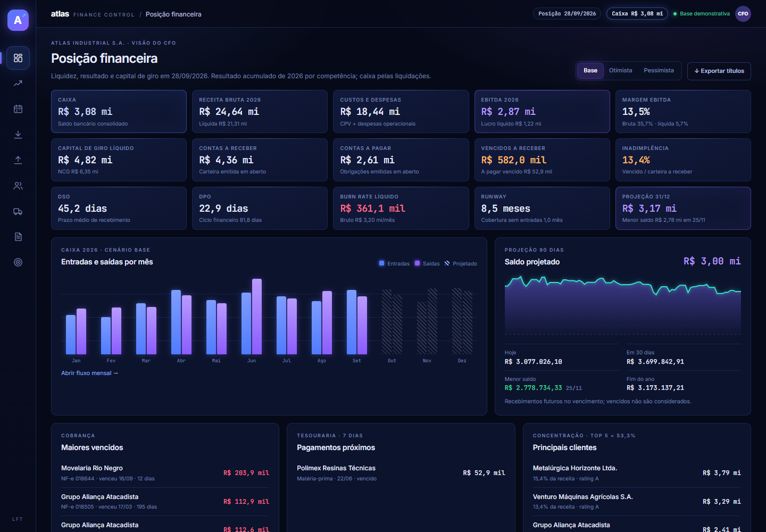
Task: Click the Jun bars in monthly chart
Action: pyautogui.click(x=252, y=317)
